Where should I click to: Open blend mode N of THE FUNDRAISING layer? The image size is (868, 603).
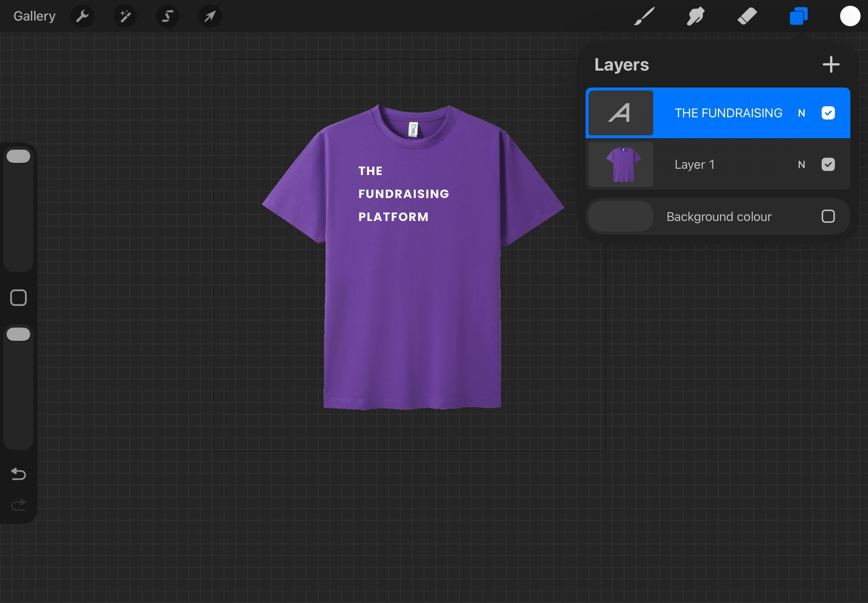click(801, 113)
